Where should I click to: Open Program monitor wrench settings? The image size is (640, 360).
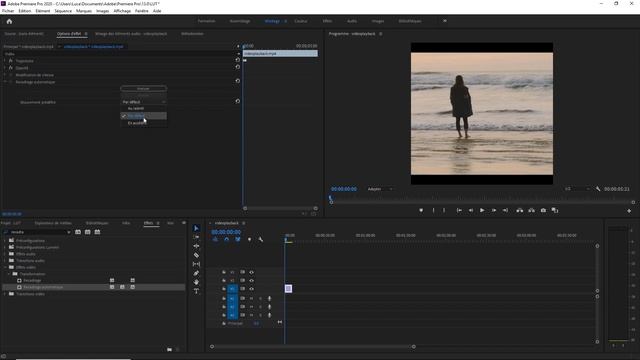tap(598, 189)
